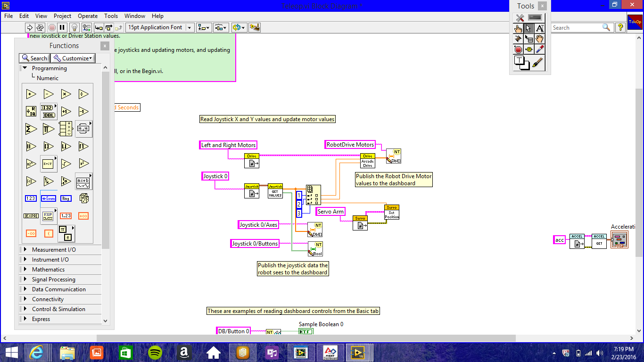Open the 15pt Application Font dropdown
This screenshot has width=644, height=362.
coord(160,27)
